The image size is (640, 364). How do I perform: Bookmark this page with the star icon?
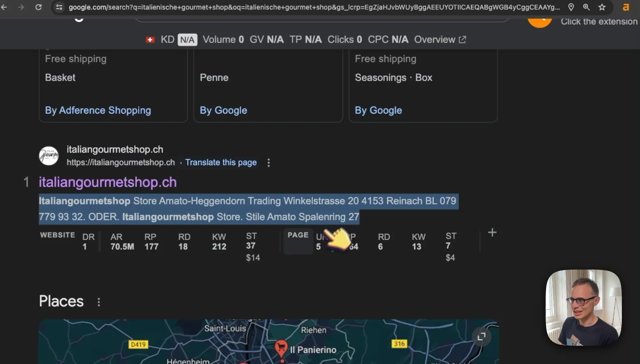[x=602, y=7]
